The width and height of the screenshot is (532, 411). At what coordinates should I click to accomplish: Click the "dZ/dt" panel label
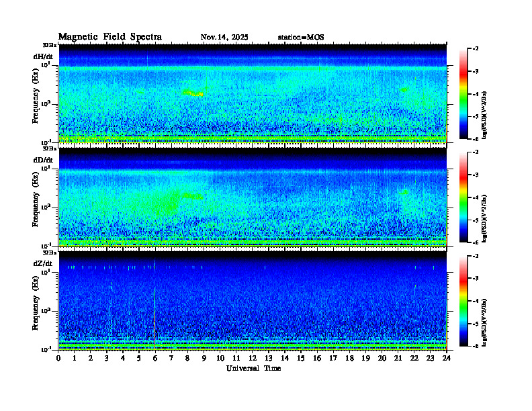(x=43, y=263)
